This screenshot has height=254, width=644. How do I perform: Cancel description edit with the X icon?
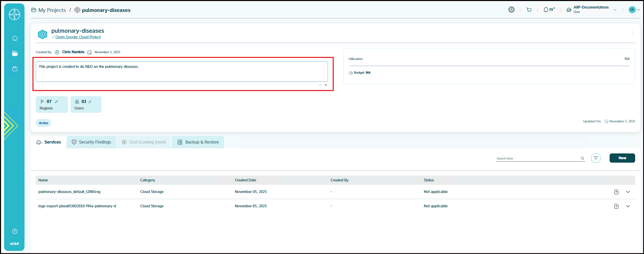[x=326, y=85]
